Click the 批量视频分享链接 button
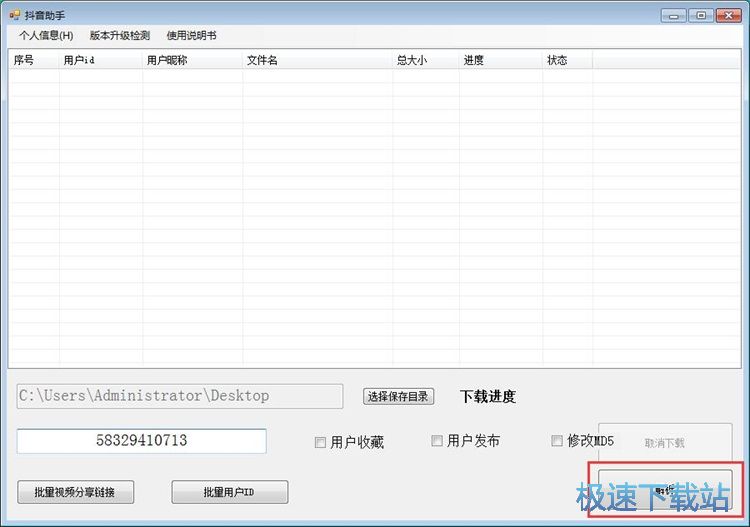The image size is (750, 527). click(x=76, y=492)
